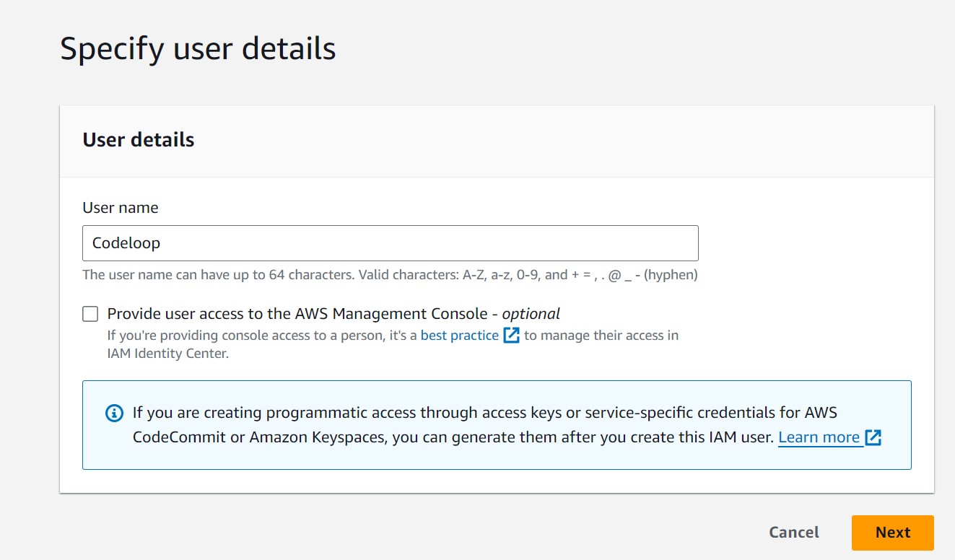Click the IAM Identity Center text
Viewport: 955px width, 560px height.
(x=168, y=354)
